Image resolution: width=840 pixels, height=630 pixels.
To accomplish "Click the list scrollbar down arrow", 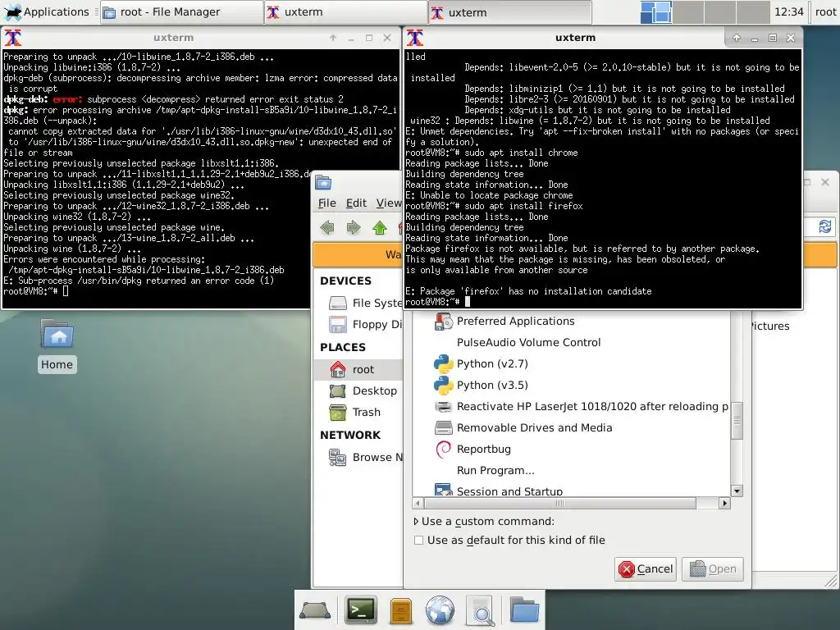I will click(737, 491).
